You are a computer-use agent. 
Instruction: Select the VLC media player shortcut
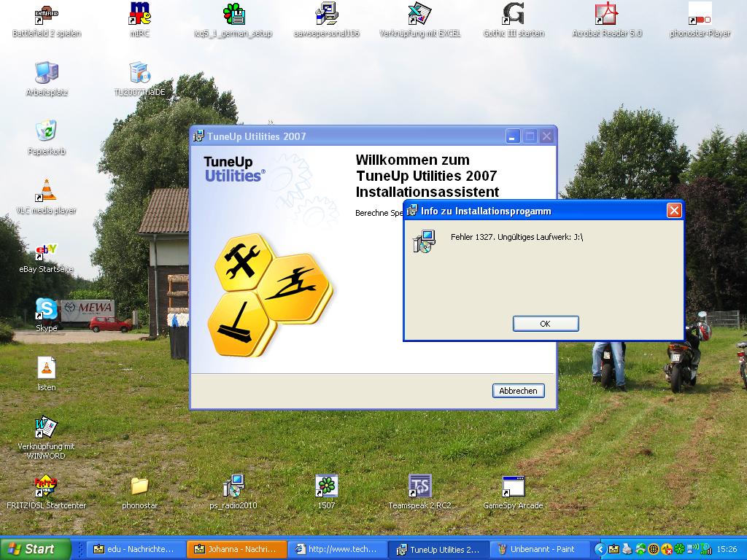tap(46, 197)
